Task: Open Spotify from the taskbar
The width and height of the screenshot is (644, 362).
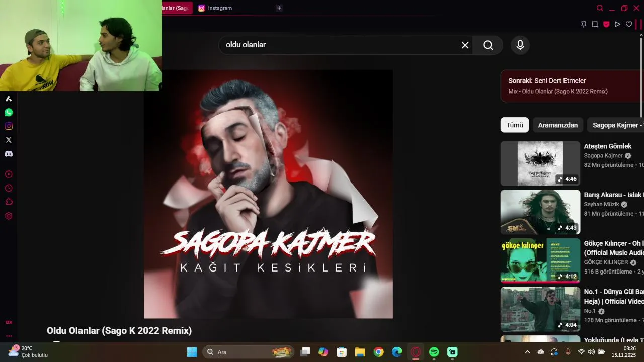Action: (434, 352)
